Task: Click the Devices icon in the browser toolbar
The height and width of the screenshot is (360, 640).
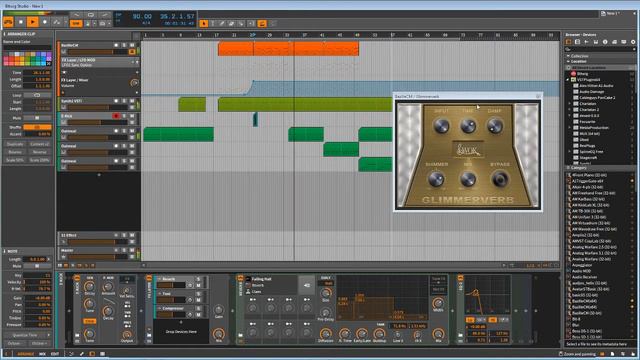Action: 568,42
